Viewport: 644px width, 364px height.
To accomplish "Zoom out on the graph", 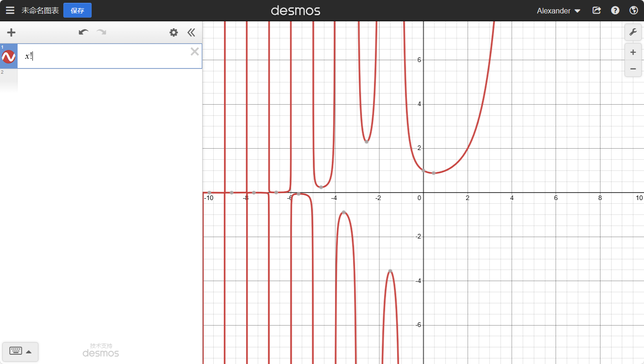I will click(x=633, y=69).
